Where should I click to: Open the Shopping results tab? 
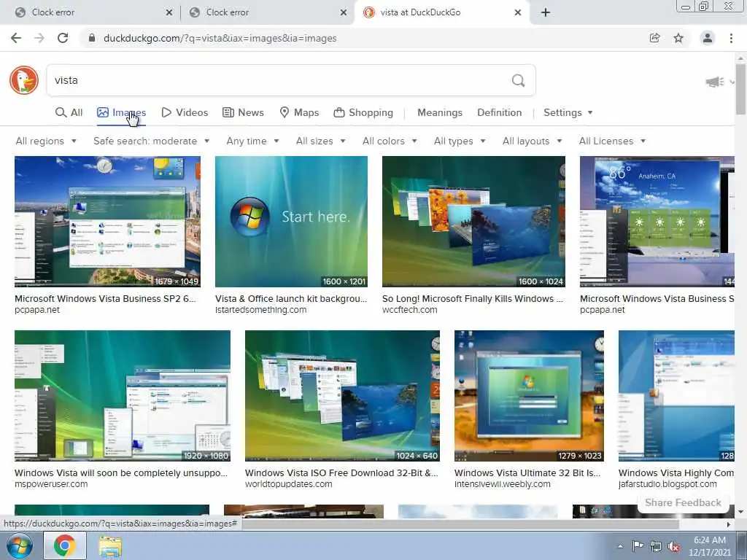[x=363, y=112]
